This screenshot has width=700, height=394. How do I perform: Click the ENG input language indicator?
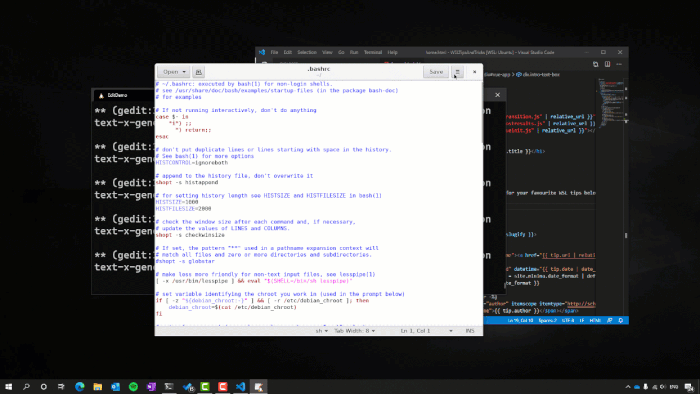tap(674, 387)
